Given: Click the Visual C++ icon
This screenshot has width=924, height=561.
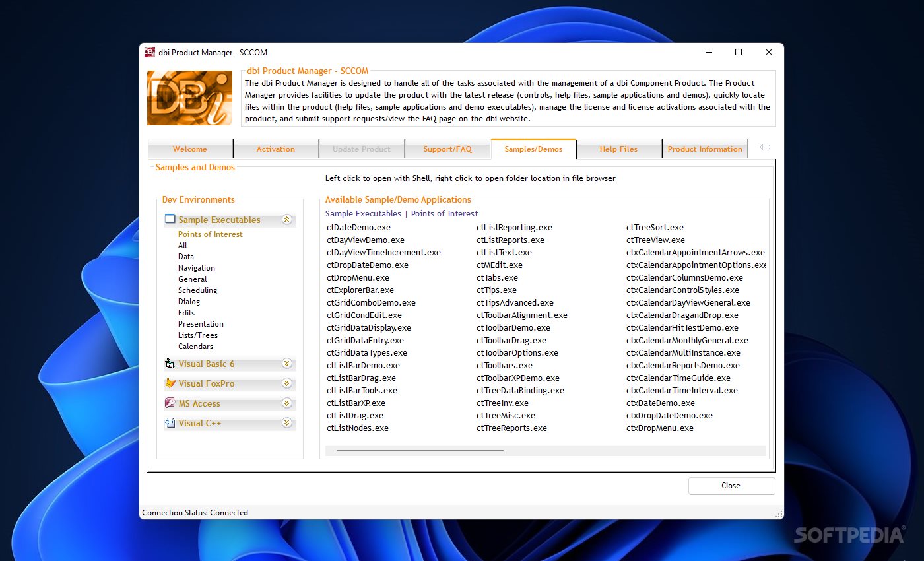Looking at the screenshot, I should coord(170,423).
